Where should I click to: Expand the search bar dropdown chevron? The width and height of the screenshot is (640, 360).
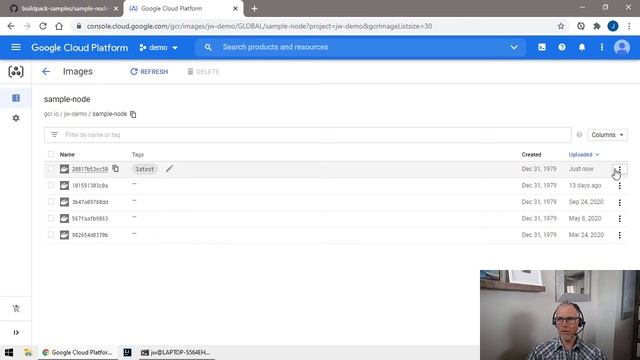pos(514,47)
